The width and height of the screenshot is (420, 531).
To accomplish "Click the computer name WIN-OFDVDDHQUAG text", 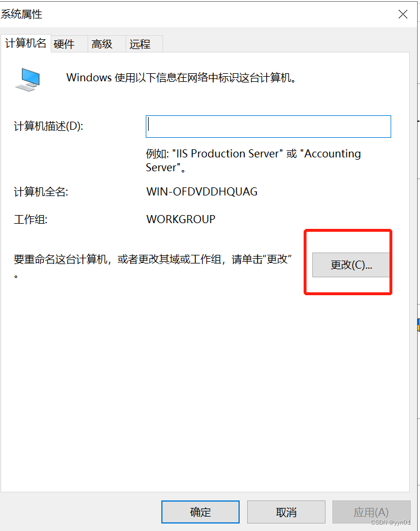I will pyautogui.click(x=202, y=191).
